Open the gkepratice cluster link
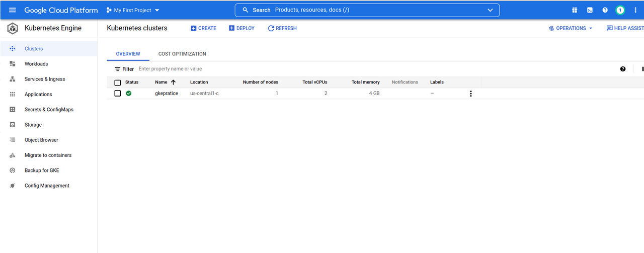 pos(167,94)
